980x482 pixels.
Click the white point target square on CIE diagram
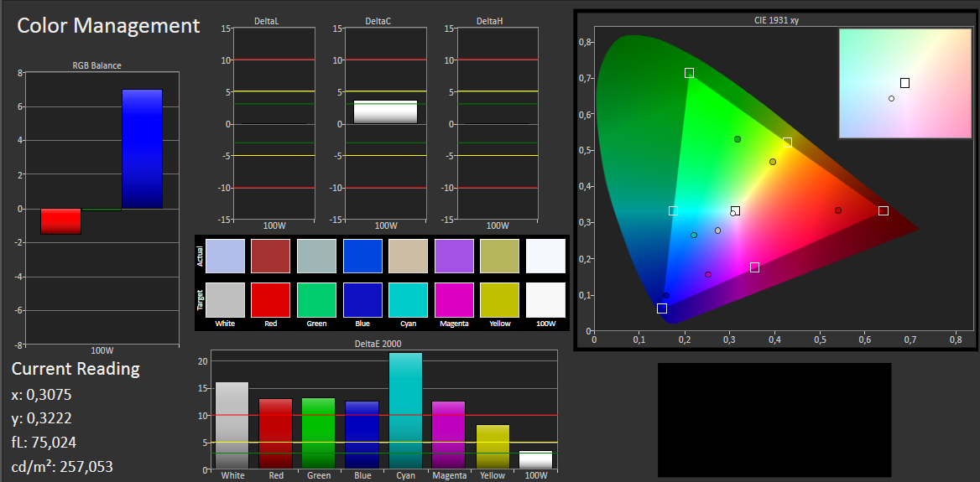coord(736,211)
